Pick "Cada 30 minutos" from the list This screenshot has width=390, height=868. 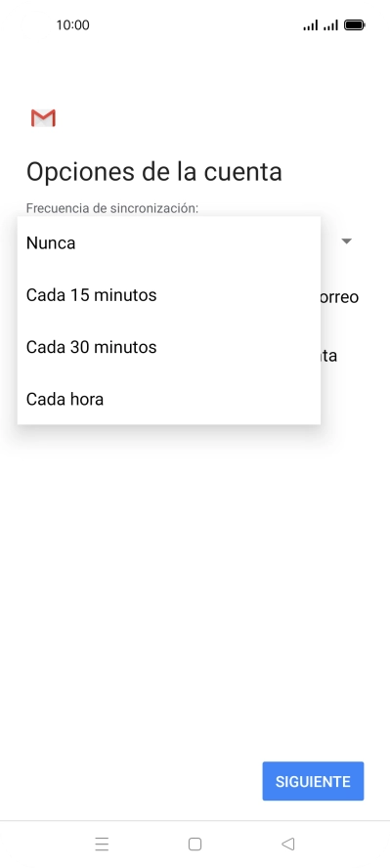coord(169,347)
